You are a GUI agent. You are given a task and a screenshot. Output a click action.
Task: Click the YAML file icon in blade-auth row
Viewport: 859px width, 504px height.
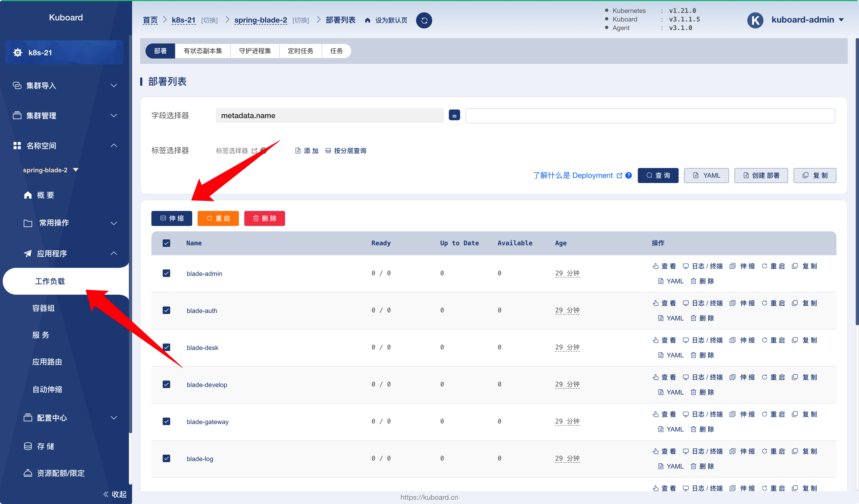[x=661, y=318]
